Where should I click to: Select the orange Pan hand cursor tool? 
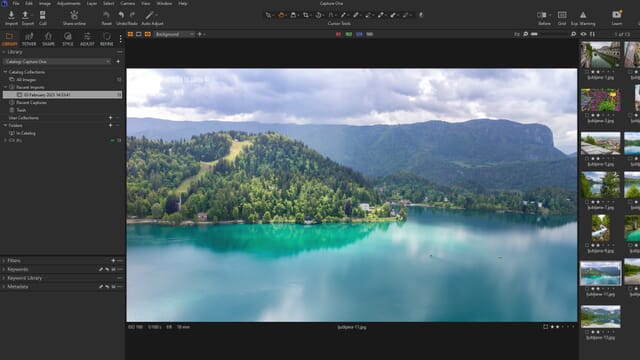click(281, 15)
